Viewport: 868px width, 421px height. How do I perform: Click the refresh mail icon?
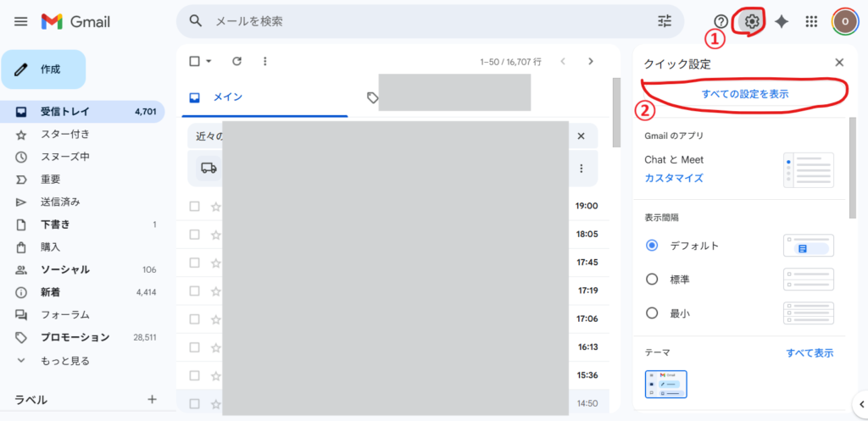coord(237,61)
